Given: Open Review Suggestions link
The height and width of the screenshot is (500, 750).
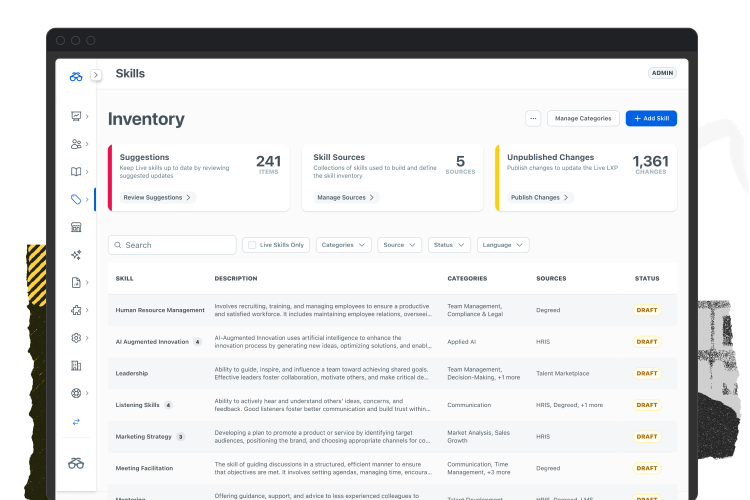Looking at the screenshot, I should (x=157, y=198).
